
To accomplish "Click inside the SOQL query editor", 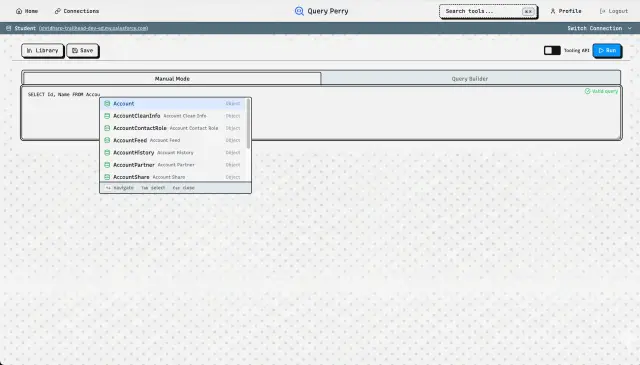I will coord(321,113).
